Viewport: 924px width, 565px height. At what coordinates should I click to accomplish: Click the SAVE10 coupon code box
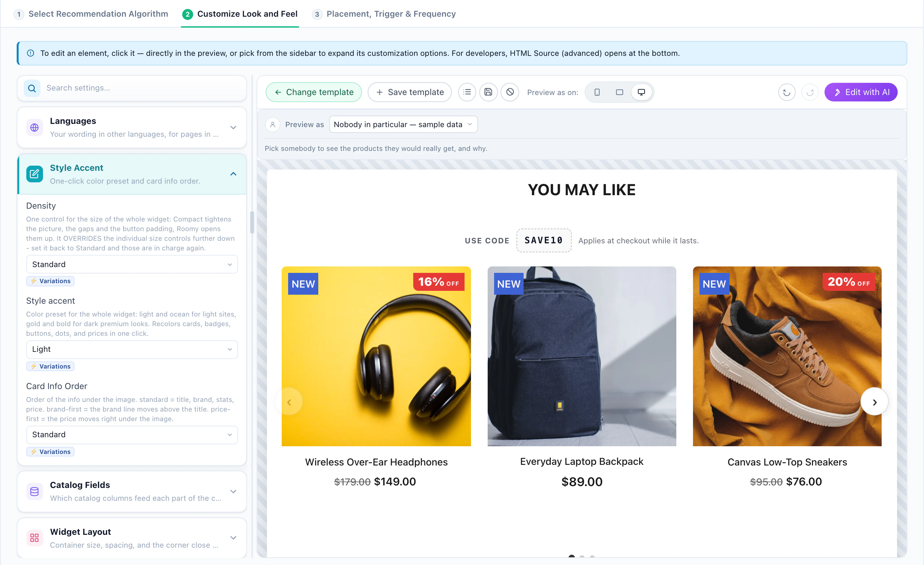544,240
